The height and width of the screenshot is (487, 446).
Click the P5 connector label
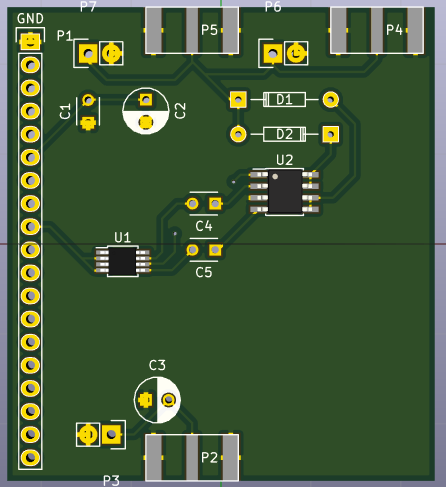click(x=209, y=30)
